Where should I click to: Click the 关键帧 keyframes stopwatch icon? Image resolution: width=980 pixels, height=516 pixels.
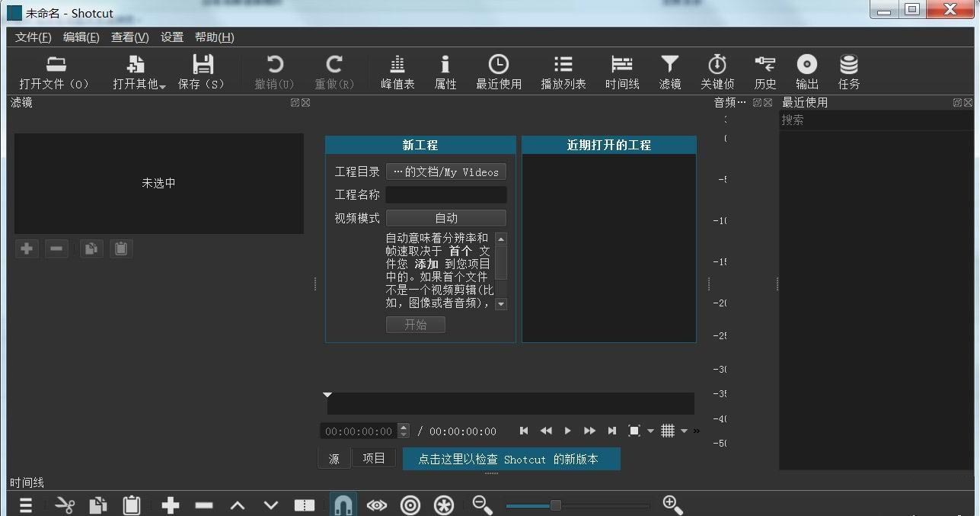(x=717, y=72)
